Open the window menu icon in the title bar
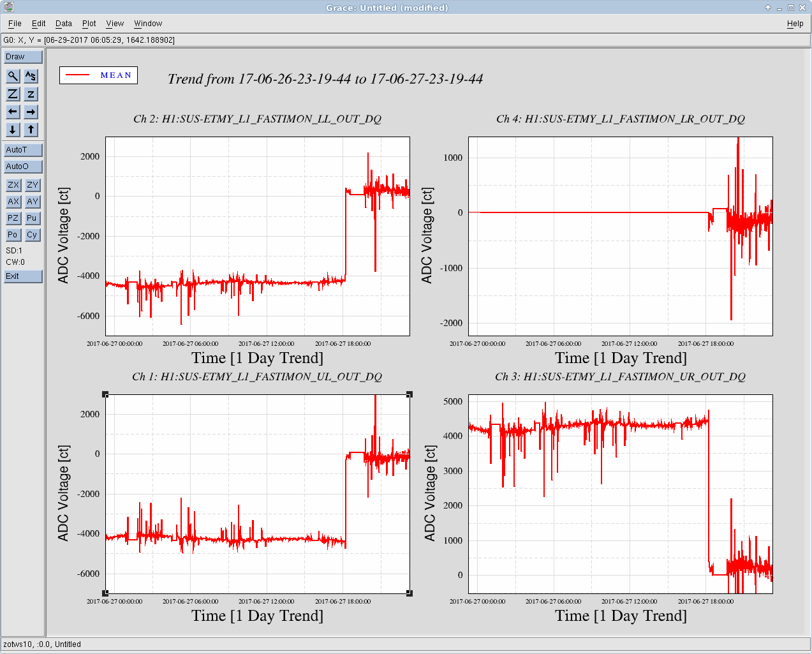Image resolution: width=812 pixels, height=654 pixels. [8, 7]
